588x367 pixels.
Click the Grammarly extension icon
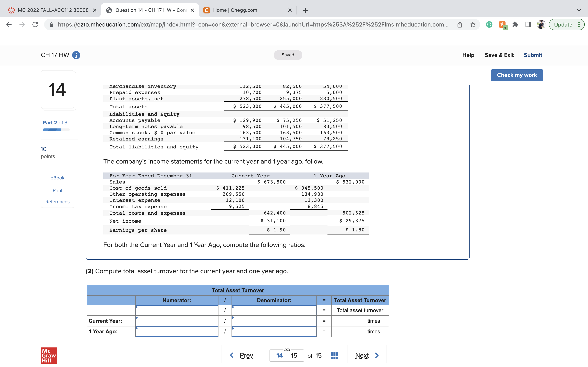(x=489, y=24)
